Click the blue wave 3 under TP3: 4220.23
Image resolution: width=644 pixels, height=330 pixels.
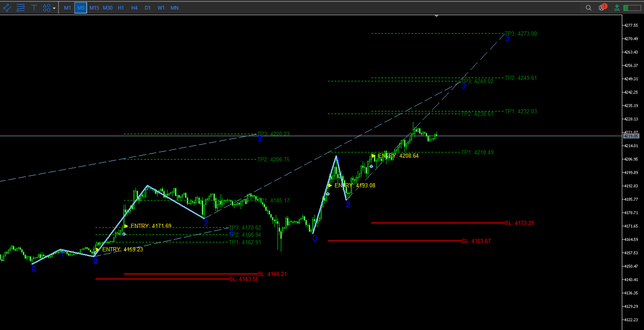tap(260, 139)
